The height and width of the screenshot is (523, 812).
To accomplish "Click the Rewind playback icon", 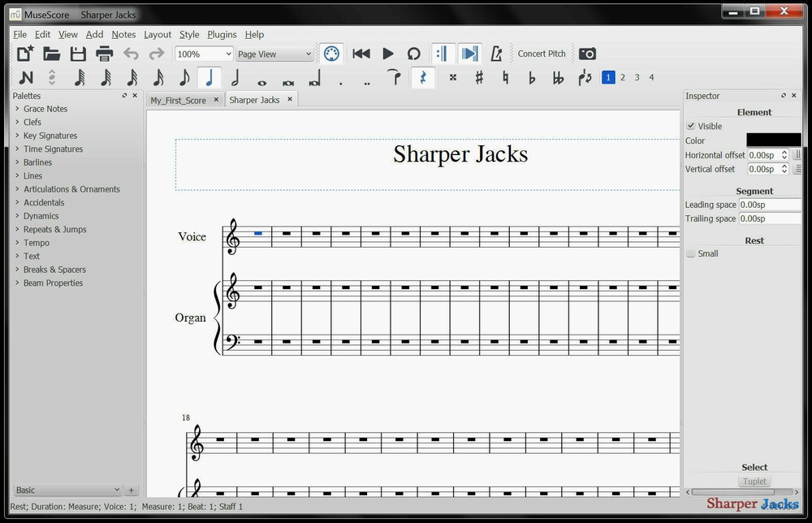I will [x=361, y=54].
